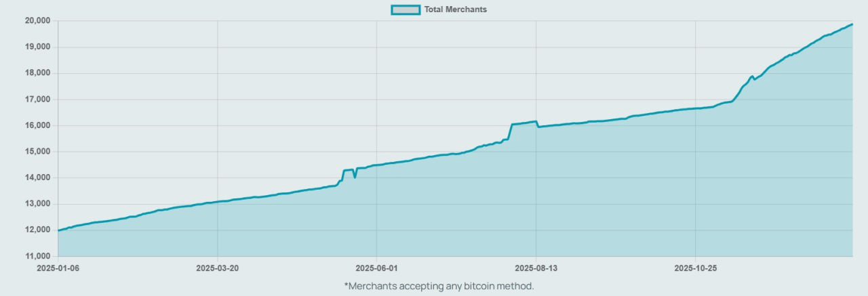The width and height of the screenshot is (868, 296).
Task: Toggle the Total Merchants legend label
Action: pos(455,9)
